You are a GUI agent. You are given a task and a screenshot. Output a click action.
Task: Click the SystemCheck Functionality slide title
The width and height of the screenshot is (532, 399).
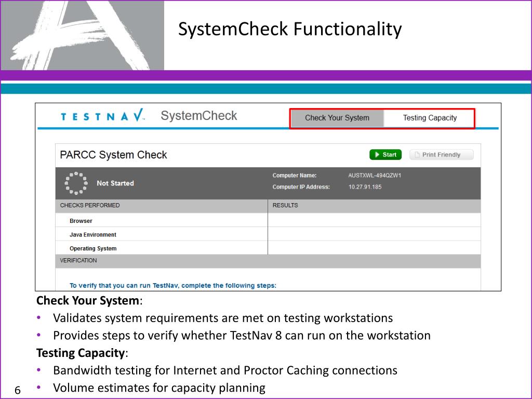pyautogui.click(x=290, y=29)
